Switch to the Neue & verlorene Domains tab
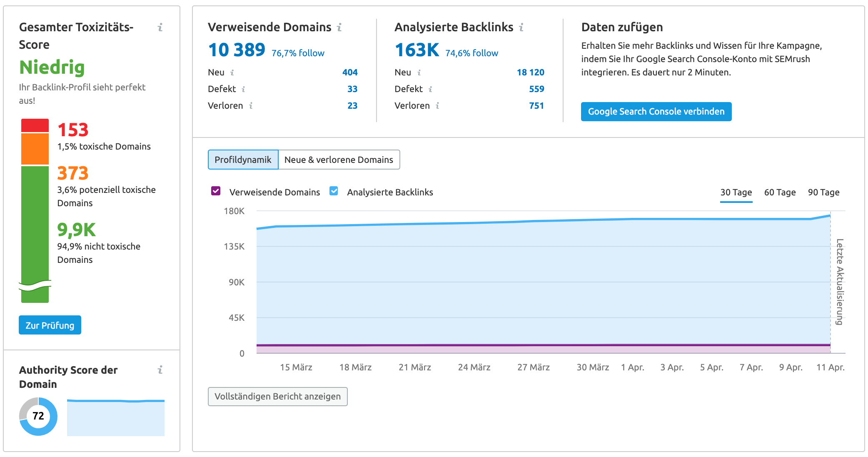Viewport: 868px width, 457px height. tap(339, 160)
